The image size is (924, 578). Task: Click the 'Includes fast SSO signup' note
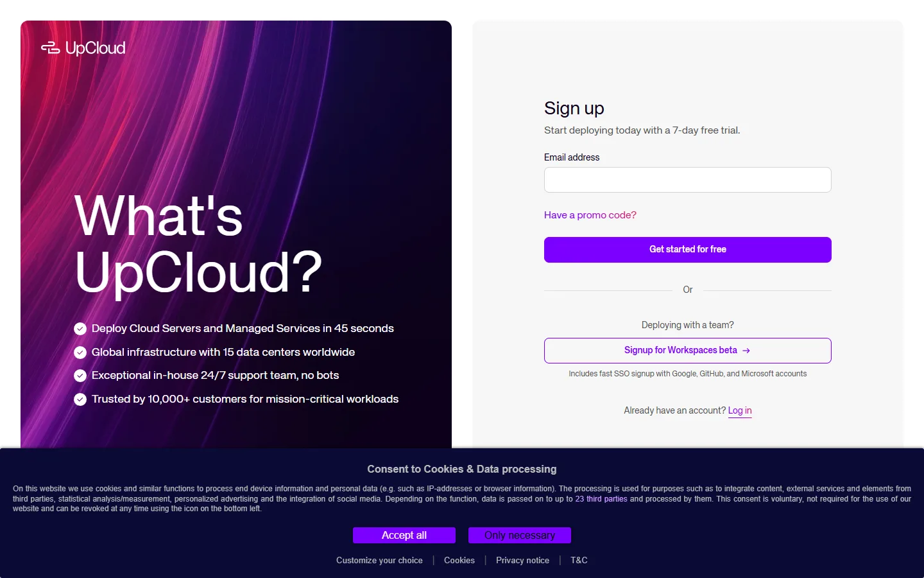point(688,374)
